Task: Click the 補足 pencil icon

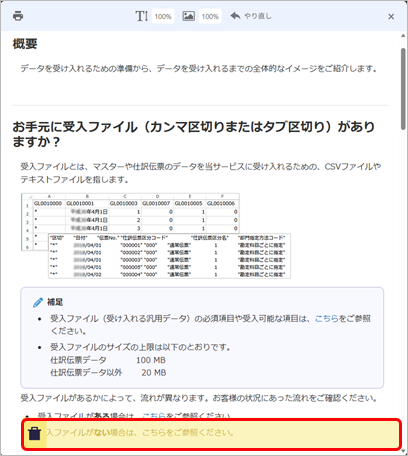Action: pyautogui.click(x=38, y=302)
